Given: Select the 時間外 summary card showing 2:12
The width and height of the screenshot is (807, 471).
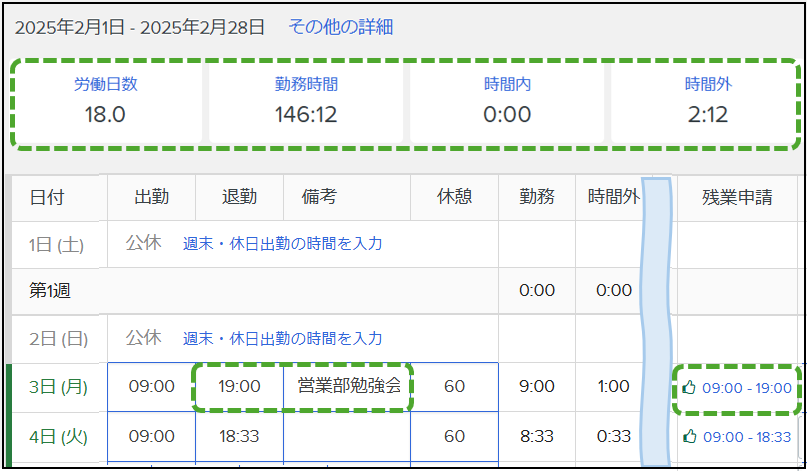Looking at the screenshot, I should pyautogui.click(x=704, y=102).
